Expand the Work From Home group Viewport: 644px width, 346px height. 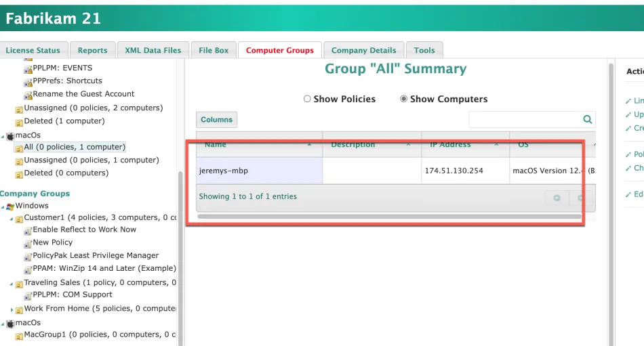point(12,309)
